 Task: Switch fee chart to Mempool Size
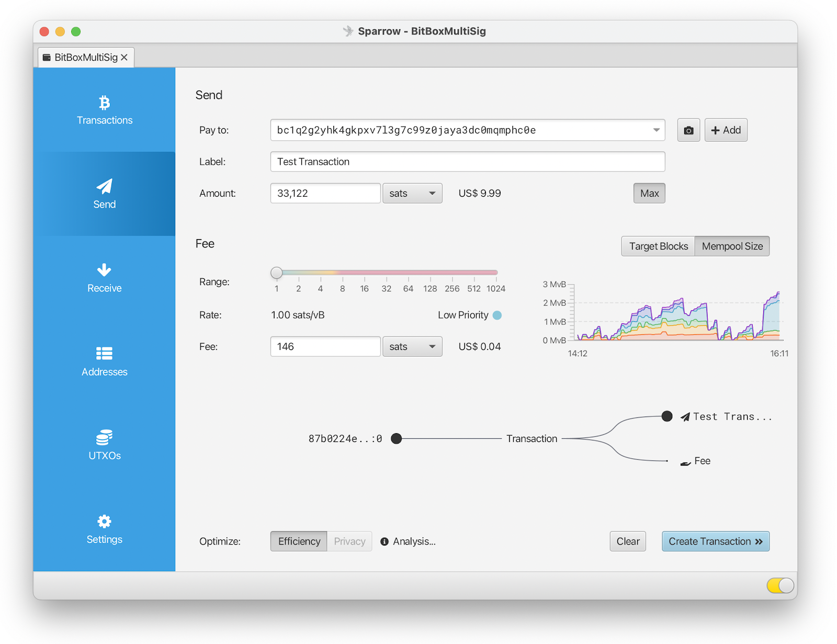pos(732,246)
